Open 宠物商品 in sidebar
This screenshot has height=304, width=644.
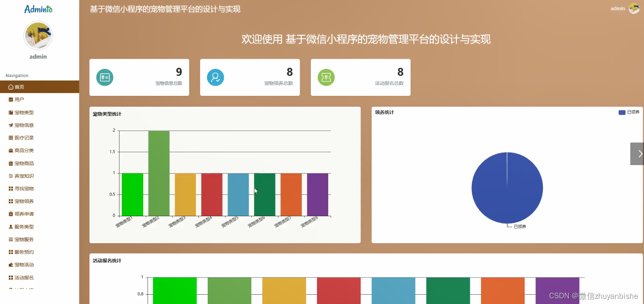click(40, 163)
